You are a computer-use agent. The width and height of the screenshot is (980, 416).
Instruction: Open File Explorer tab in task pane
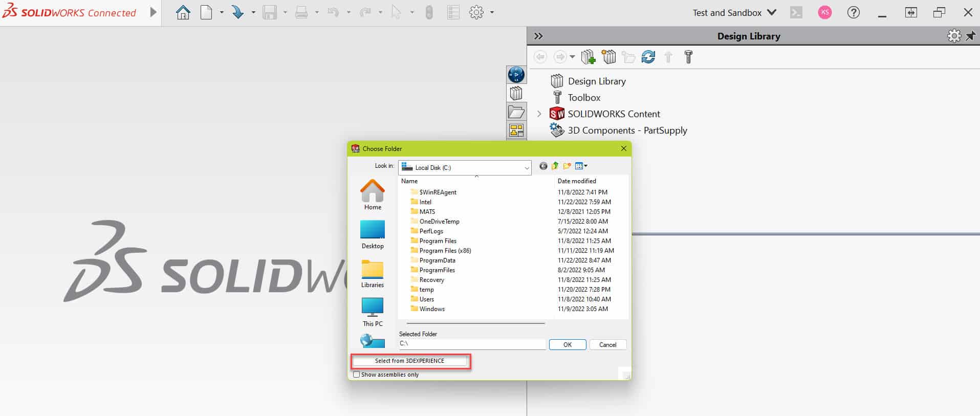click(x=516, y=112)
